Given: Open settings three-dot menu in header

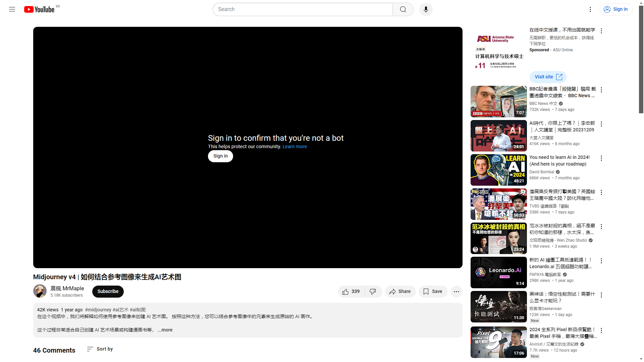Looking at the screenshot, I should coord(590,9).
